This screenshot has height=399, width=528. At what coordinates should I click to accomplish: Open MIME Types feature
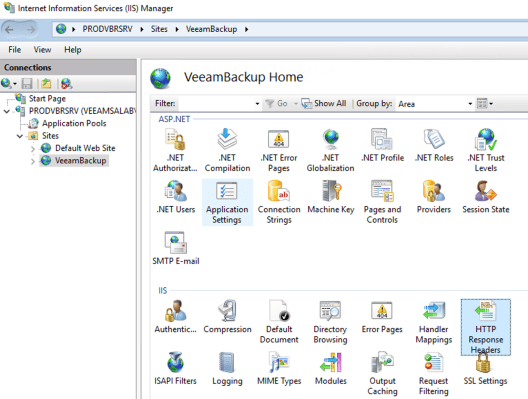279,368
